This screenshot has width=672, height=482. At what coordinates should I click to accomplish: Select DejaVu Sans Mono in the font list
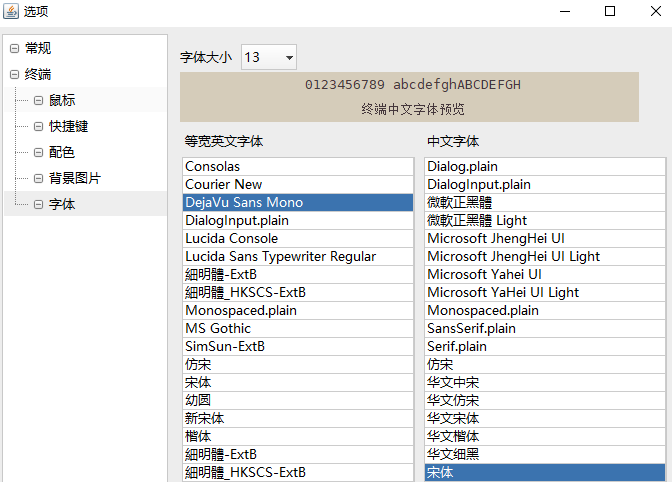click(x=298, y=202)
